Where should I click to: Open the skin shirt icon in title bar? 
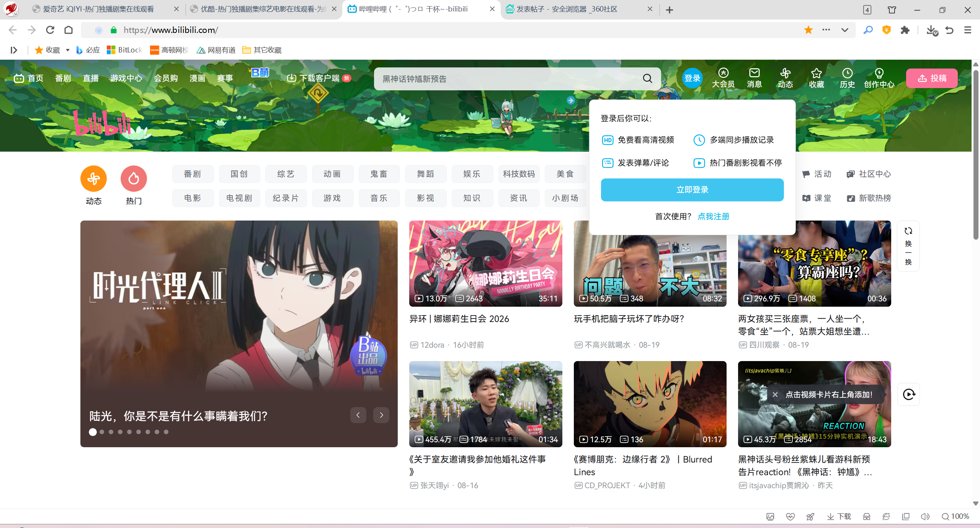892,10
